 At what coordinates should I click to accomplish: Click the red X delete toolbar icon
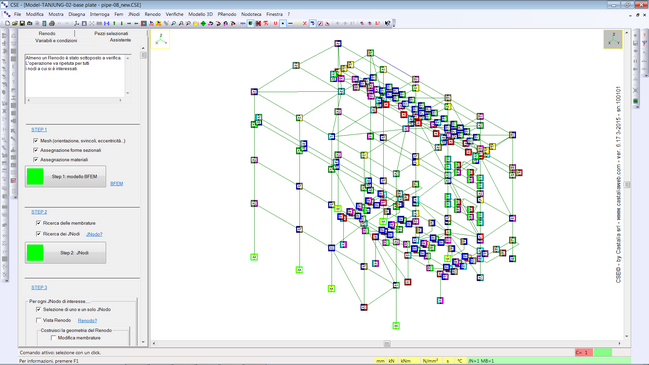305,24
